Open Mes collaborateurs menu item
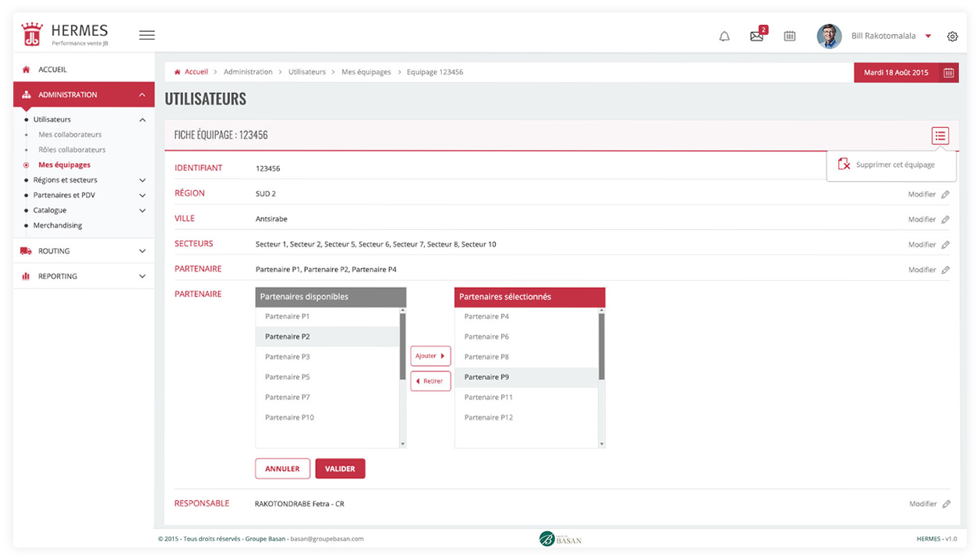This screenshot has width=980, height=560. click(70, 134)
